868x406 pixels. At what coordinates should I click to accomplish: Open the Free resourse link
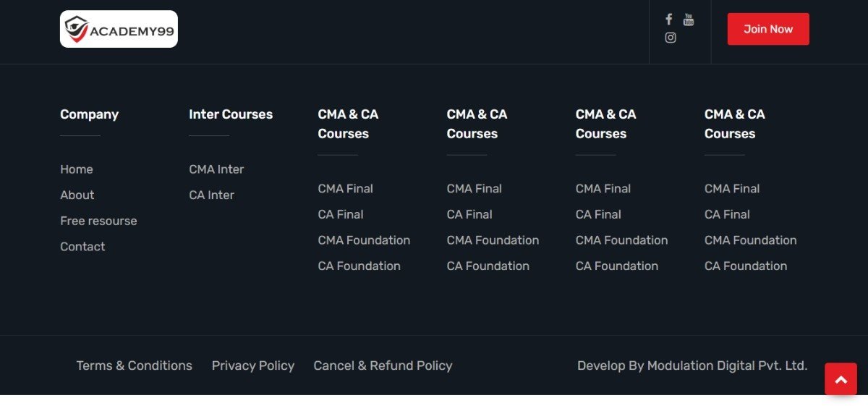point(98,221)
